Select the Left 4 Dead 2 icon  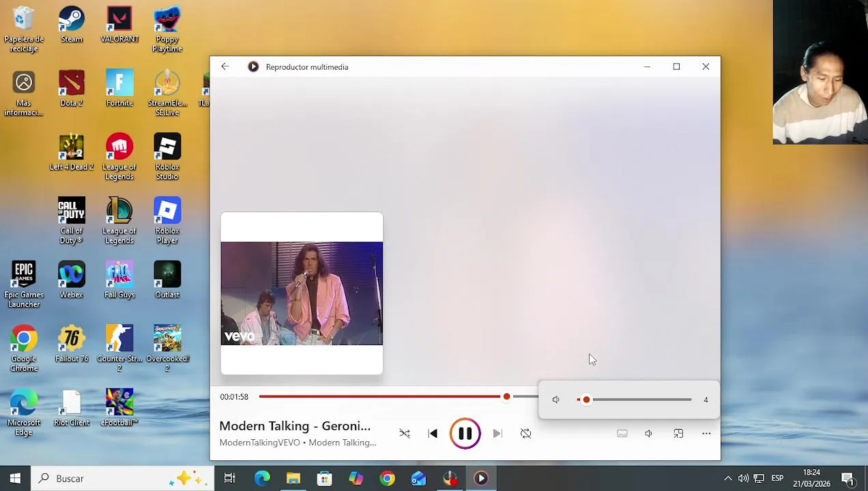(72, 153)
